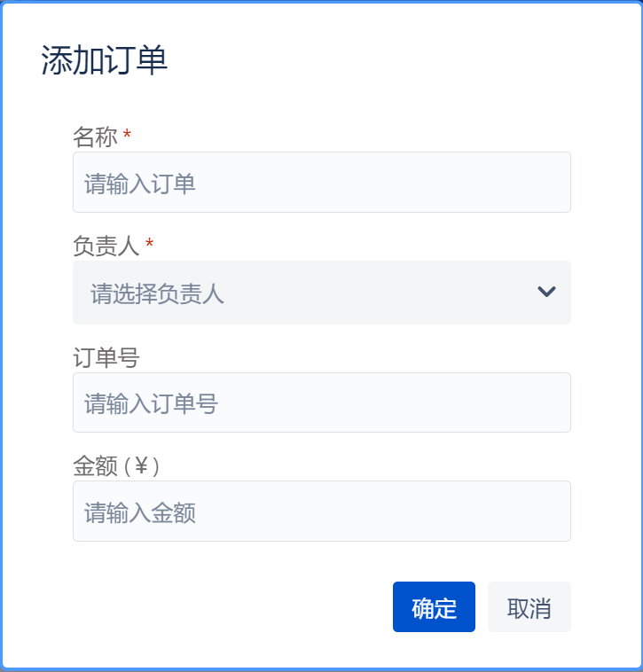Click the 添加订单 dialog title

click(105, 61)
